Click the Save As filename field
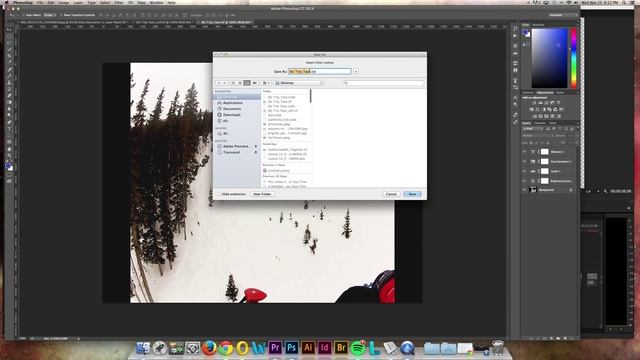 (x=320, y=71)
